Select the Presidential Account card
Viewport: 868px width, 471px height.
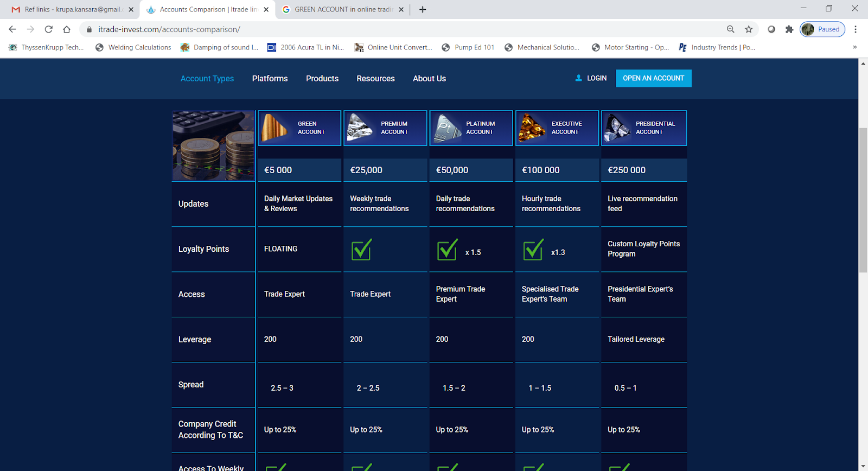[644, 128]
